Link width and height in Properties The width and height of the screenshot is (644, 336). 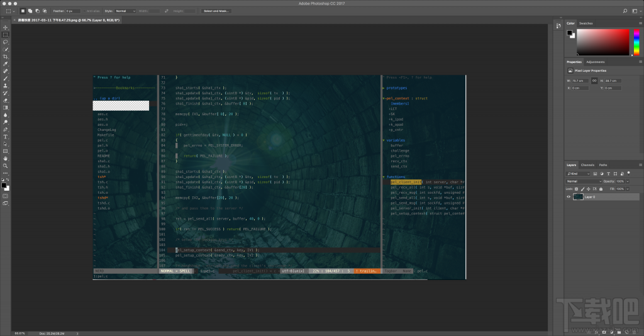coord(594,81)
